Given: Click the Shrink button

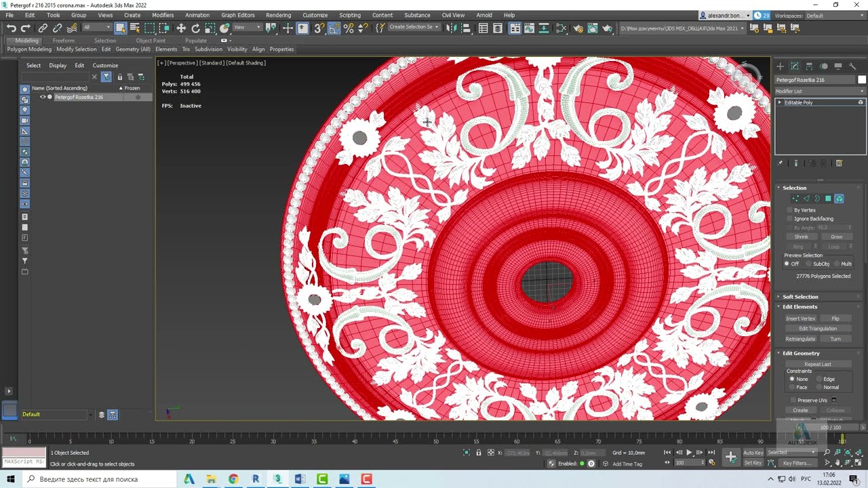Looking at the screenshot, I should point(802,237).
